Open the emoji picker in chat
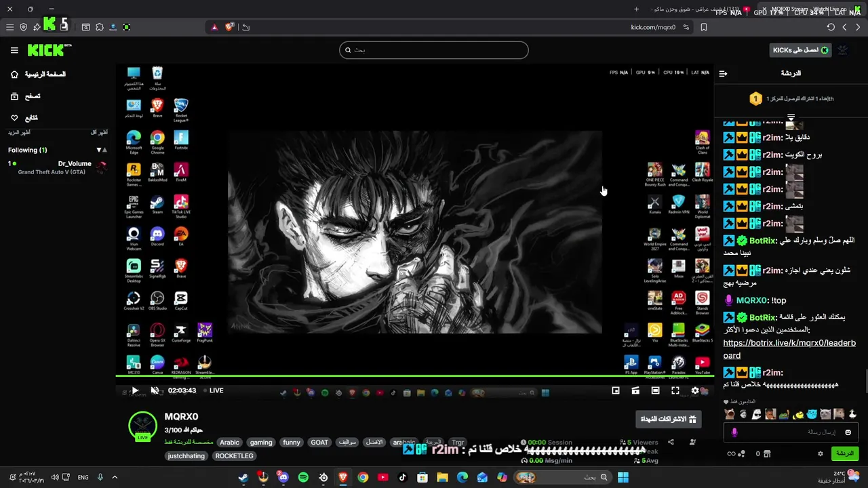Image resolution: width=868 pixels, height=488 pixels. [x=848, y=432]
